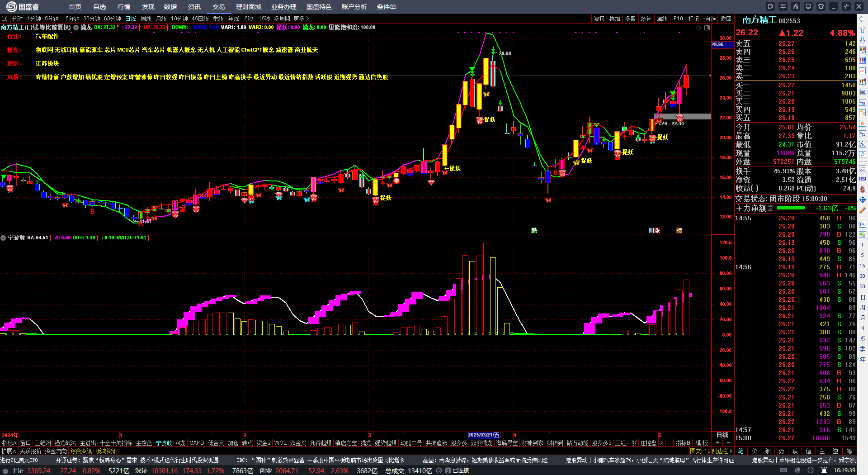
Task: Toggle the 侧边栏 sidebar collapse button
Action: point(722,451)
